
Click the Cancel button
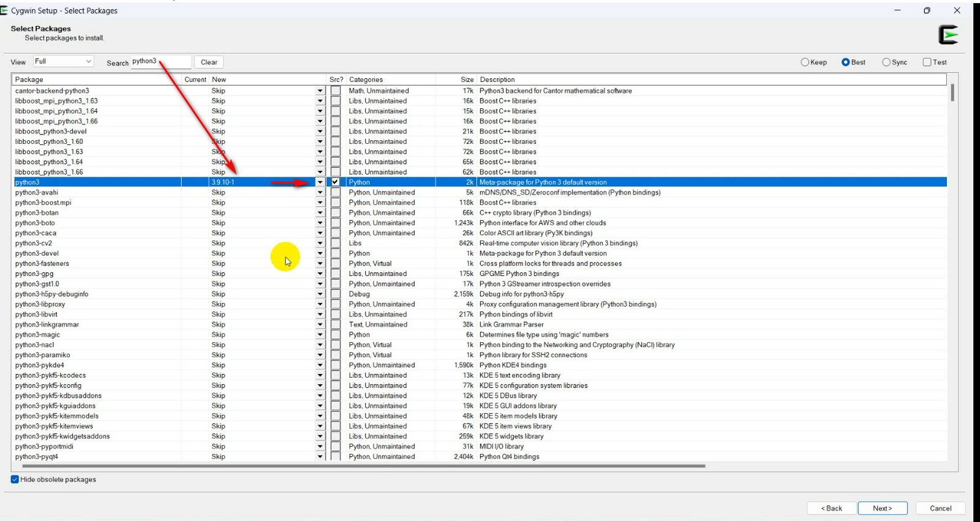[941, 509]
